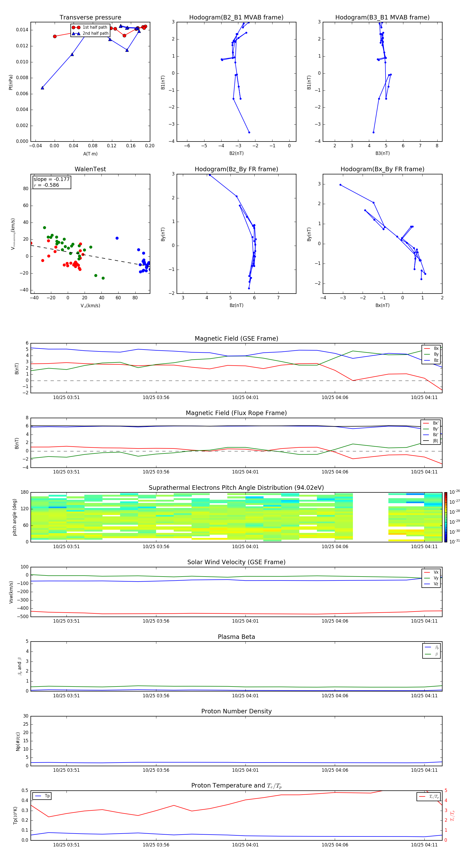Click the 'Suprathermal Electrons Pitch Angle Distribution' title
Viewport: 473px width, 868px height.
(236, 488)
